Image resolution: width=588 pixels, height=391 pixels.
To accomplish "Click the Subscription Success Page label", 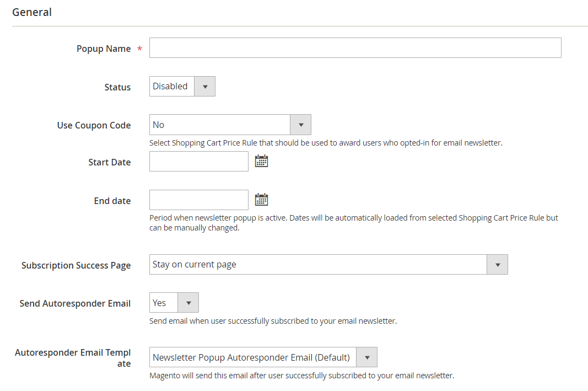I will (76, 265).
